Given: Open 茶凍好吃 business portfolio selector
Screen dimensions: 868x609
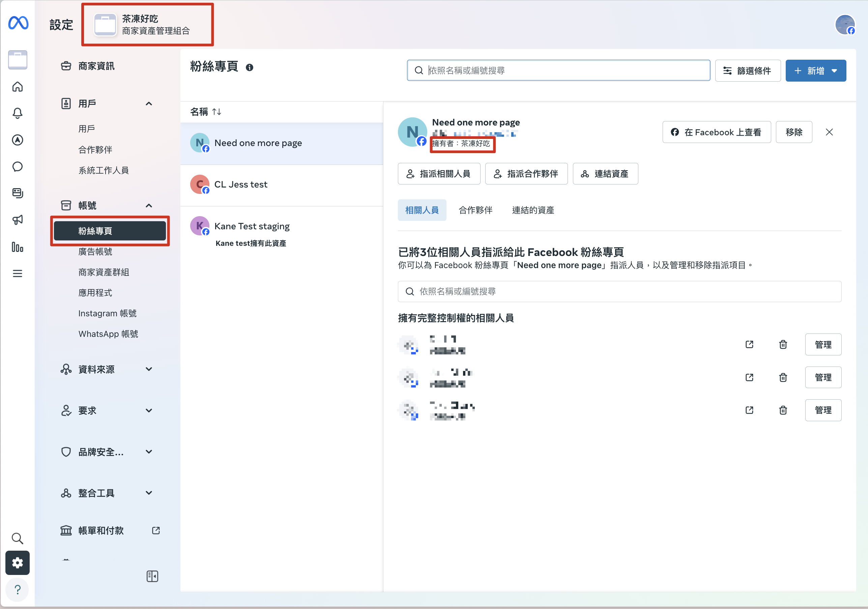Looking at the screenshot, I should pos(148,25).
